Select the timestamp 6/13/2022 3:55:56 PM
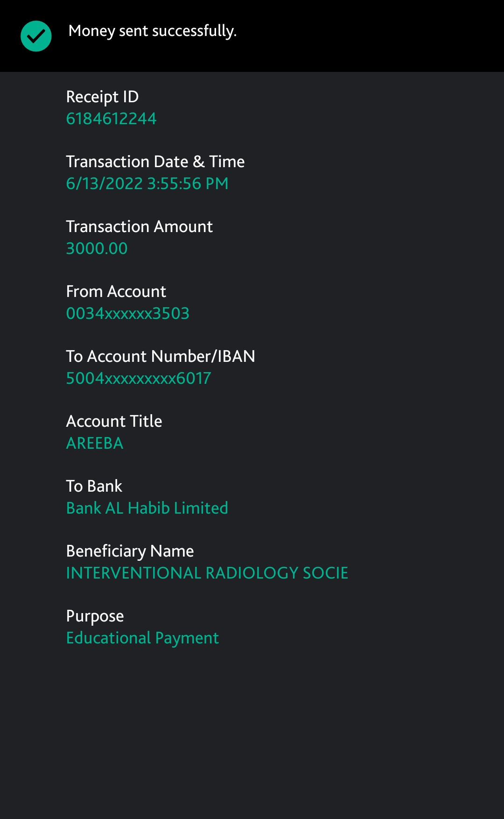The image size is (504, 819). click(x=147, y=184)
